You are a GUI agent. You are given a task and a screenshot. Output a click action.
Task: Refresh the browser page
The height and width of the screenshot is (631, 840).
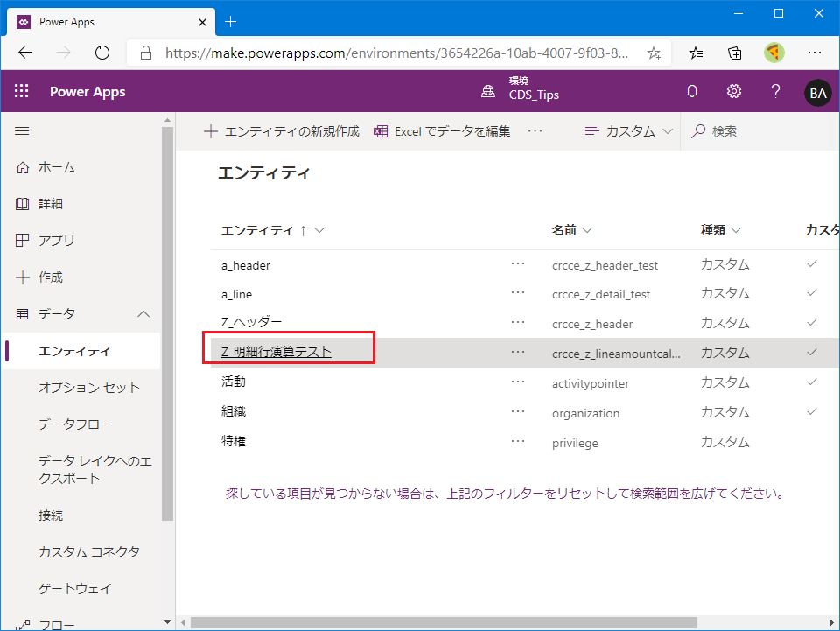[x=101, y=53]
